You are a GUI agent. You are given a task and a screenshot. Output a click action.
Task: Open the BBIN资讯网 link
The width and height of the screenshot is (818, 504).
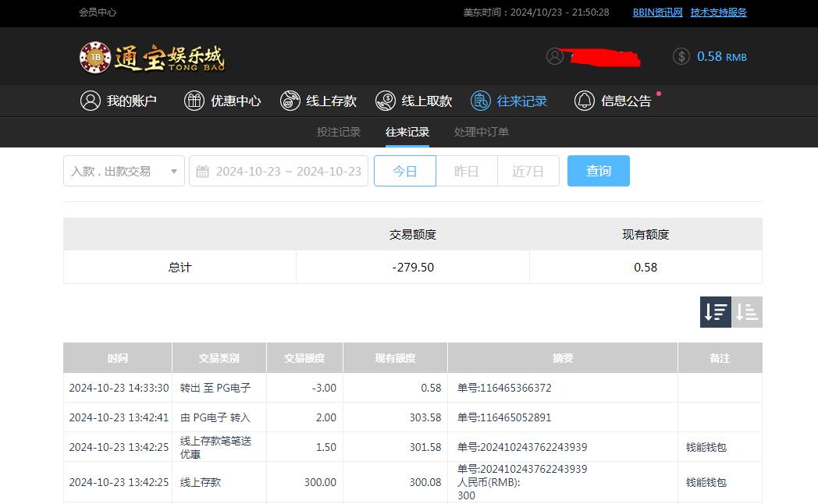pyautogui.click(x=657, y=12)
